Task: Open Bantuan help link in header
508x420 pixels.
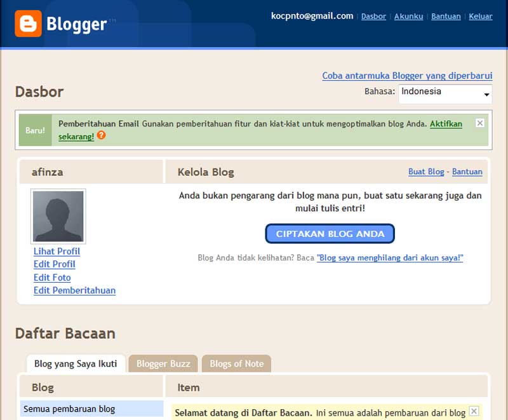Action: (x=446, y=17)
